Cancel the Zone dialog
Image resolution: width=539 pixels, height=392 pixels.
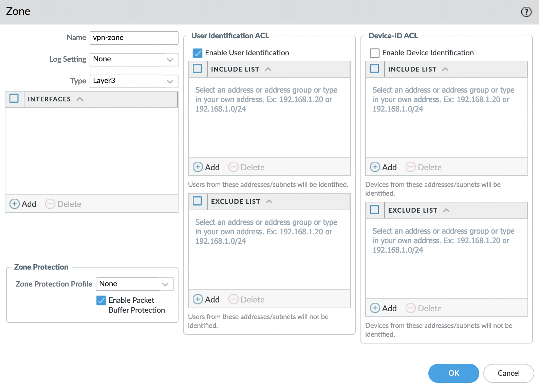508,373
